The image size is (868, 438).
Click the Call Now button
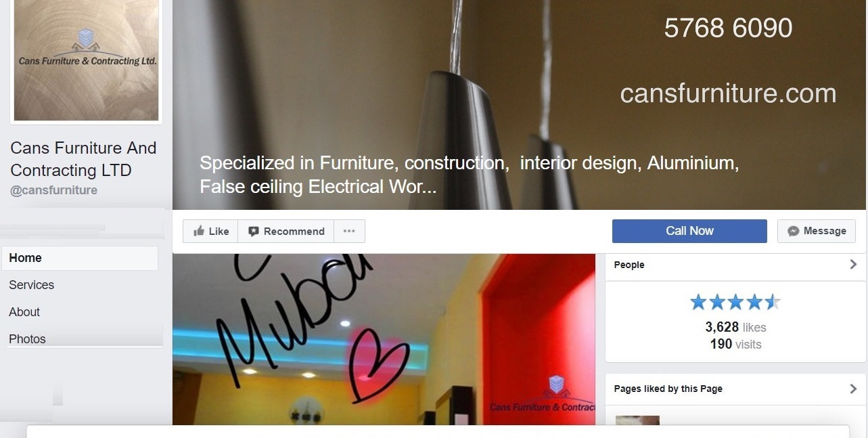(x=689, y=231)
